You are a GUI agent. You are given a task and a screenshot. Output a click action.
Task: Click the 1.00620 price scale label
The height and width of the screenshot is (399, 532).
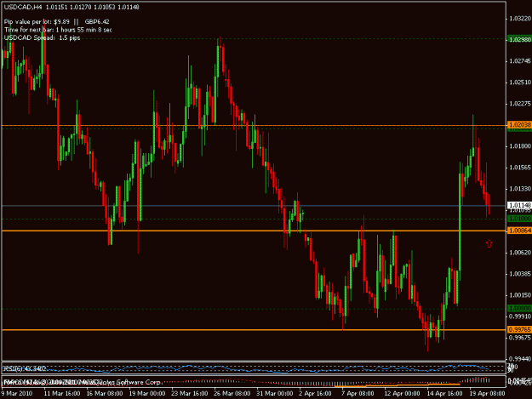click(x=520, y=253)
